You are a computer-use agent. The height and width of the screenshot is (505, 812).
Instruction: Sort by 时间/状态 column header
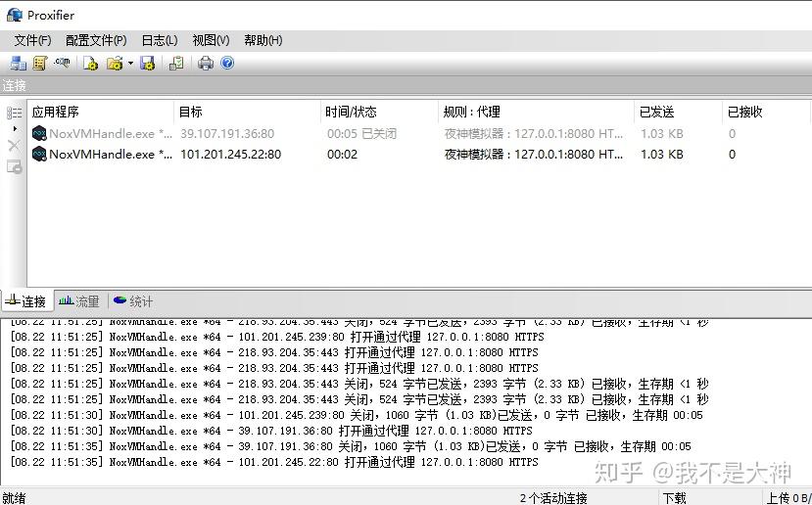(x=380, y=112)
